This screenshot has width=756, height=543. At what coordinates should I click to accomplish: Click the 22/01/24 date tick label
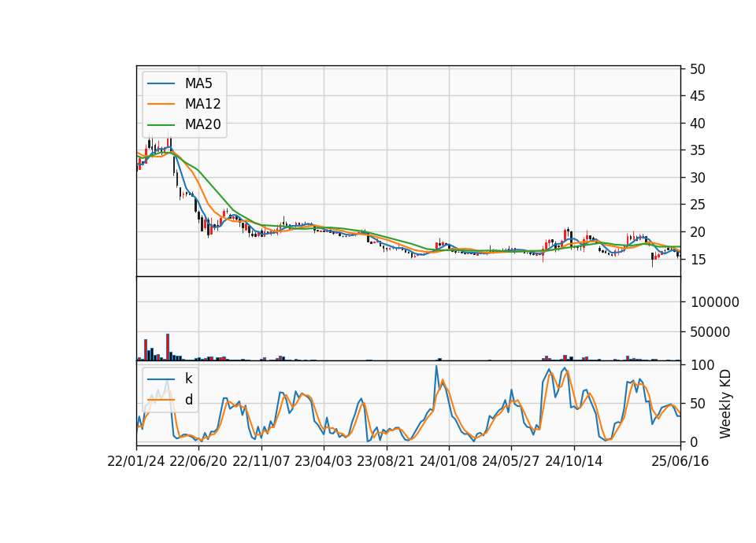136,461
